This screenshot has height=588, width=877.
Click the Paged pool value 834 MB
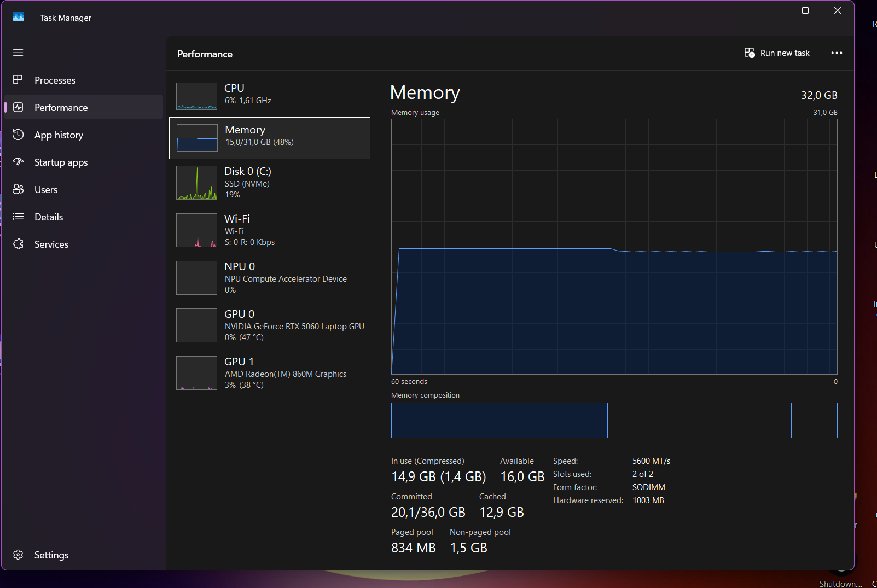click(x=414, y=548)
